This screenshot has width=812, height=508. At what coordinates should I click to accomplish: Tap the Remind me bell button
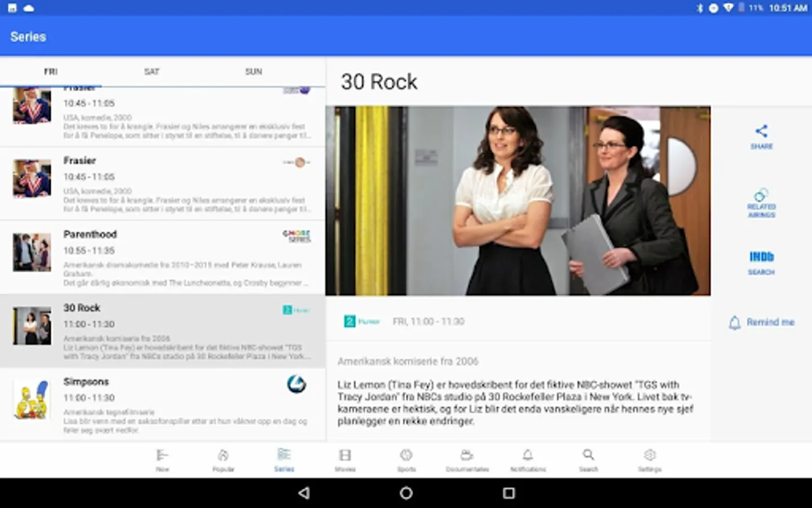coord(761,322)
